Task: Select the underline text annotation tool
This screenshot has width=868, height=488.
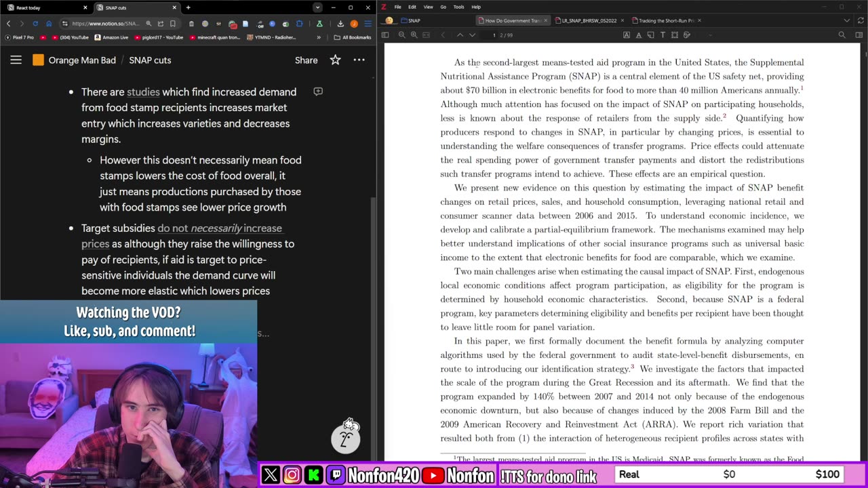Action: [x=638, y=35]
